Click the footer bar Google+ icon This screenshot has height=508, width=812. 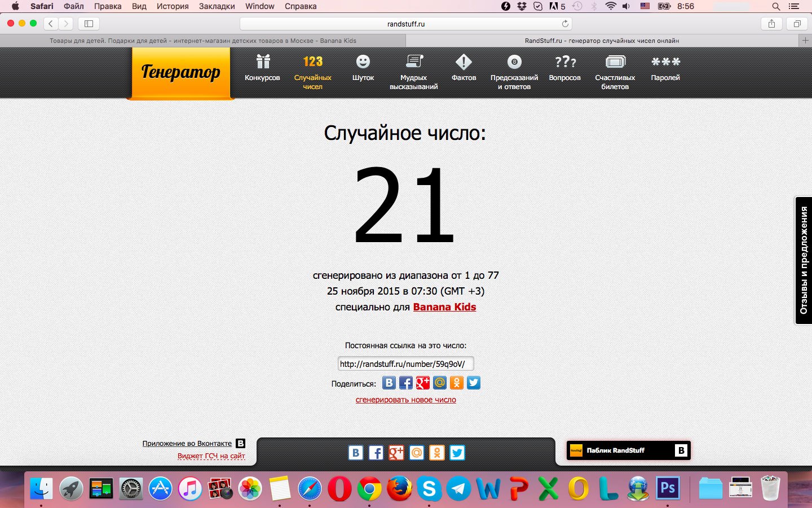[396, 453]
